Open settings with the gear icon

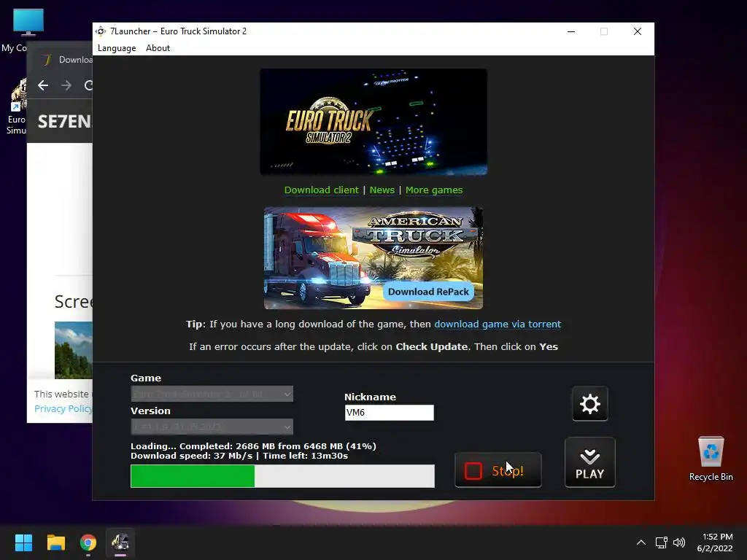pos(589,404)
